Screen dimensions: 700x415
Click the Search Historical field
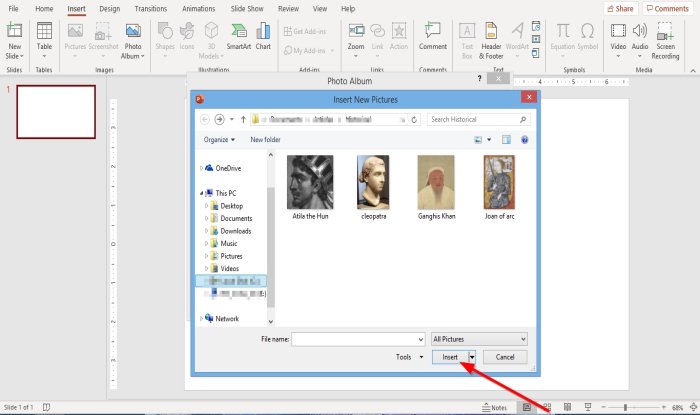click(x=473, y=119)
